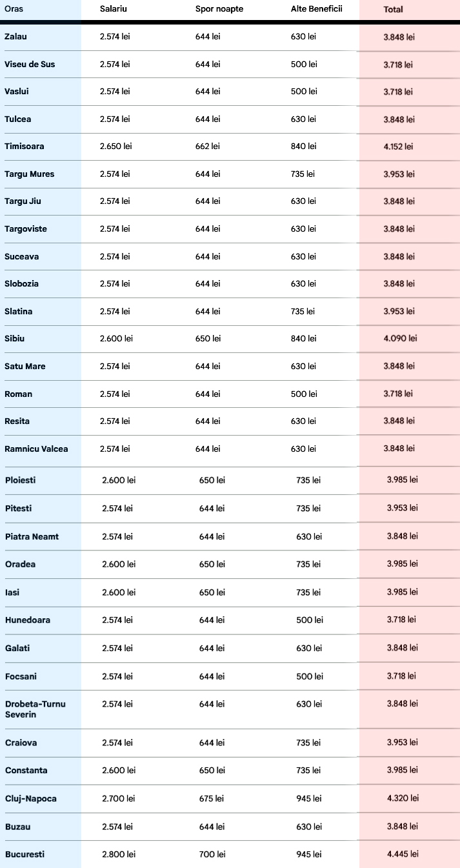Select the Zalau city row label
Viewport: 460px width, 868px height.
click(15, 37)
